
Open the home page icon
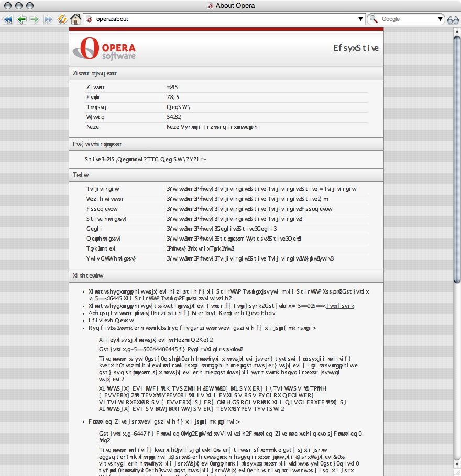76,19
